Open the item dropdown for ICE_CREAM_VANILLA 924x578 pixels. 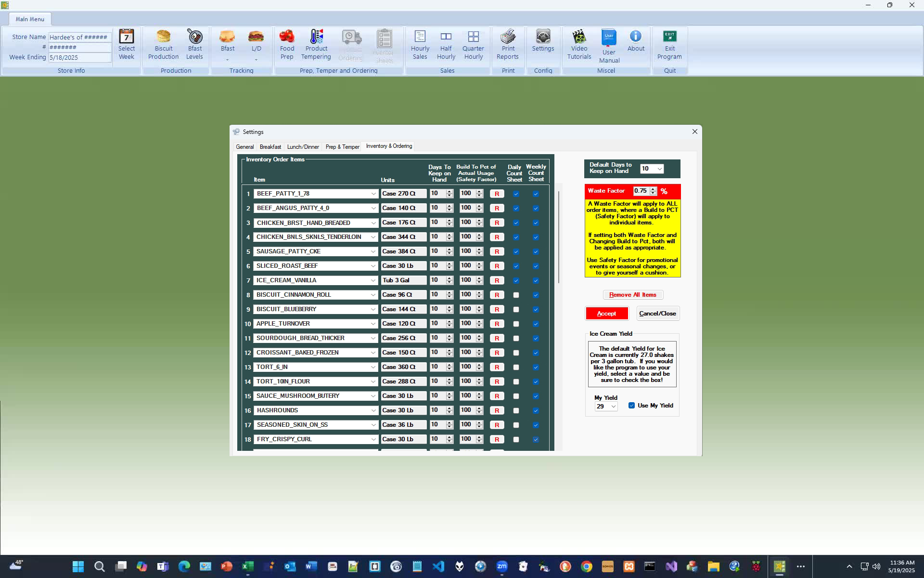(x=373, y=280)
